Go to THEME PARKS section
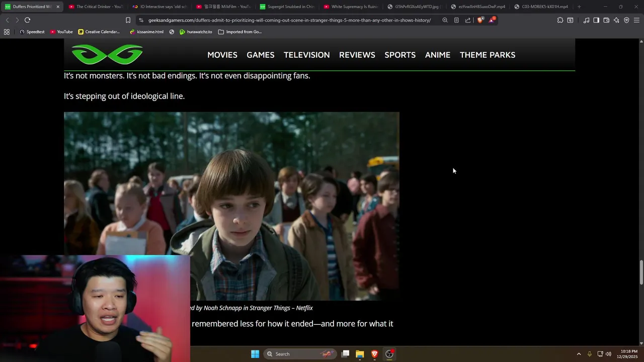The height and width of the screenshot is (362, 644). point(488,55)
